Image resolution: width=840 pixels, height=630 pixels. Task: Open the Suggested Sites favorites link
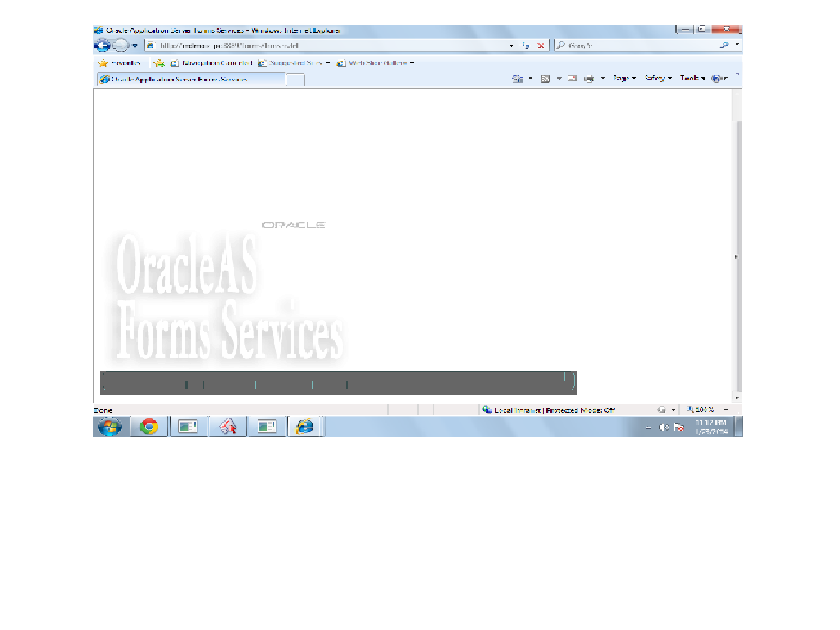point(294,63)
